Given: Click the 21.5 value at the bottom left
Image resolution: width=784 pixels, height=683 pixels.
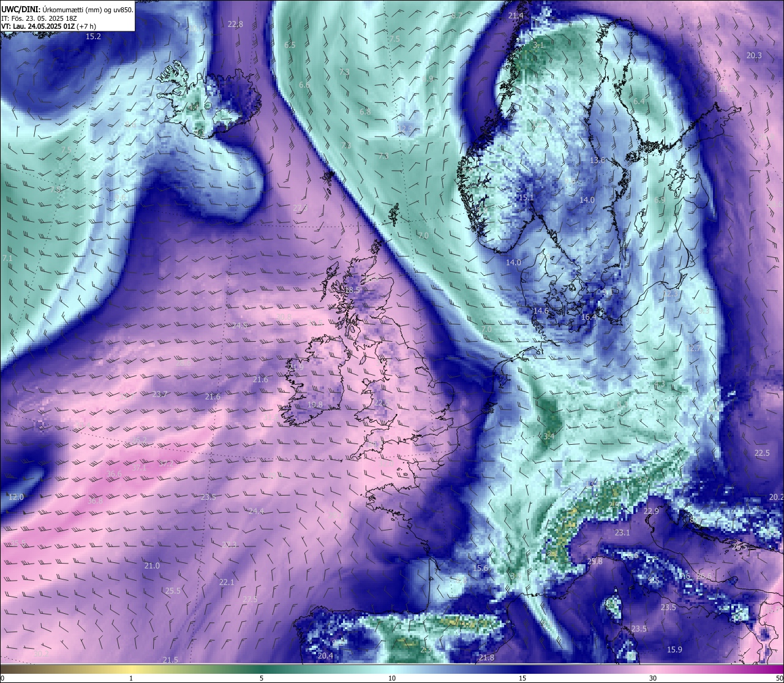Looking at the screenshot, I should coord(170,660).
